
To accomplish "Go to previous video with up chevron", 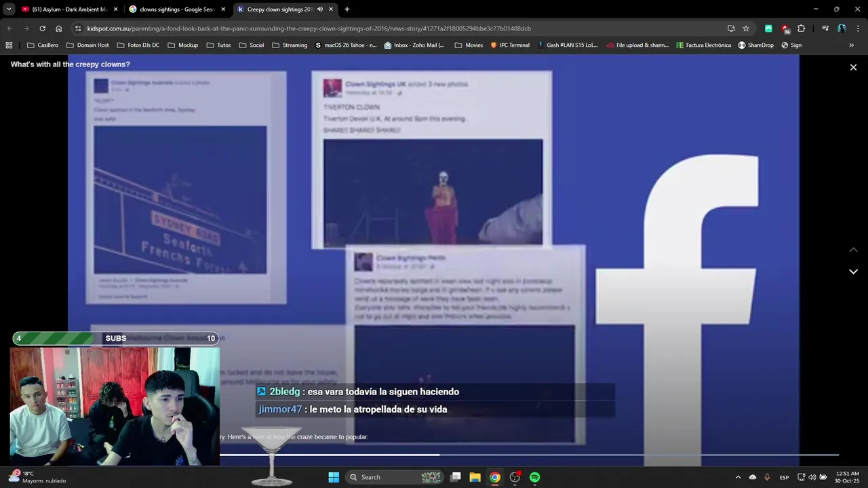I will point(854,250).
